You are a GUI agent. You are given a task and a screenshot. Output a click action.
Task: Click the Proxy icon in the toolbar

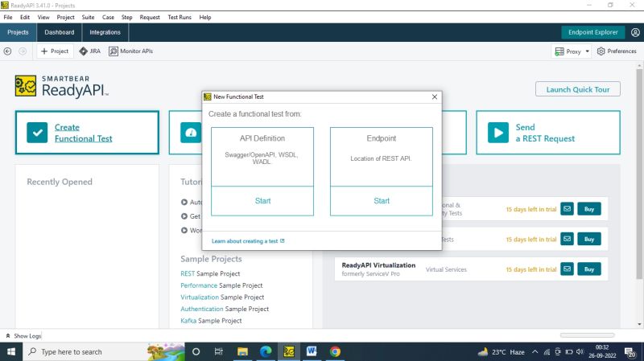[x=559, y=51]
